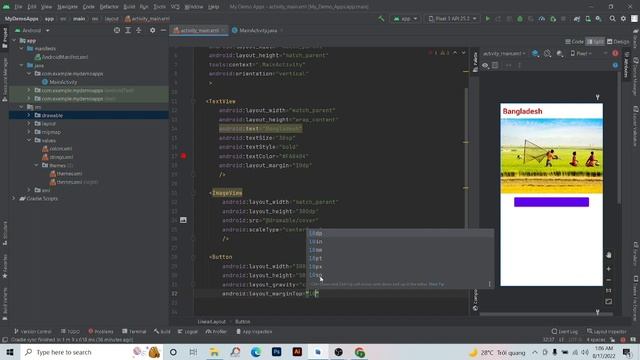The width and height of the screenshot is (640, 360).
Task: Zoom in the design preview with plus
Action: [x=609, y=269]
